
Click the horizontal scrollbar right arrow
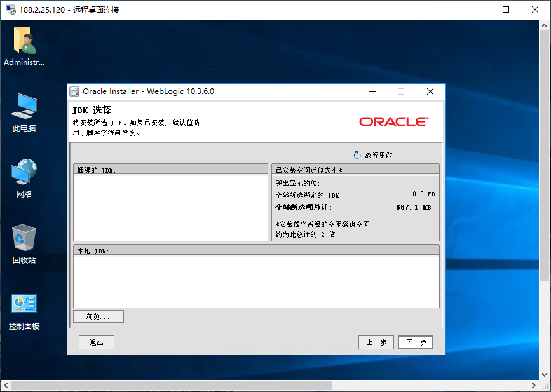coord(533,385)
